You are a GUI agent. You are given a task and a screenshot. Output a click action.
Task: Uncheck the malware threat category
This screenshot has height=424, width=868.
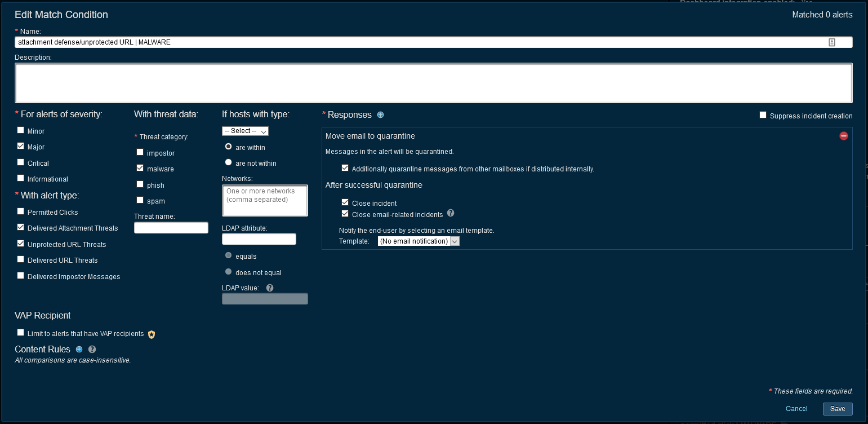(x=140, y=168)
